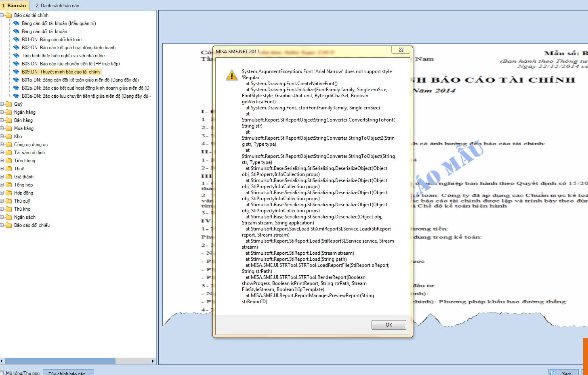588x375 pixels.
Task: Click the Giá thành folder icon
Action: pos(8,177)
